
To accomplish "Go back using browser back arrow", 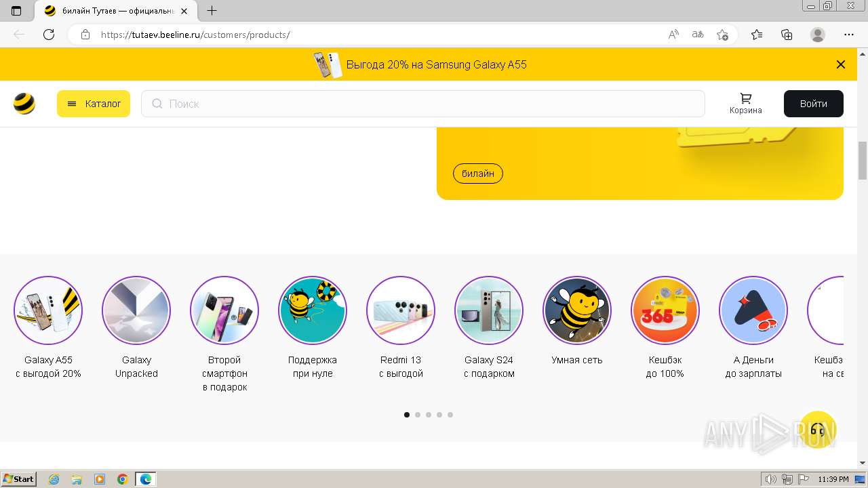I will 19,35.
